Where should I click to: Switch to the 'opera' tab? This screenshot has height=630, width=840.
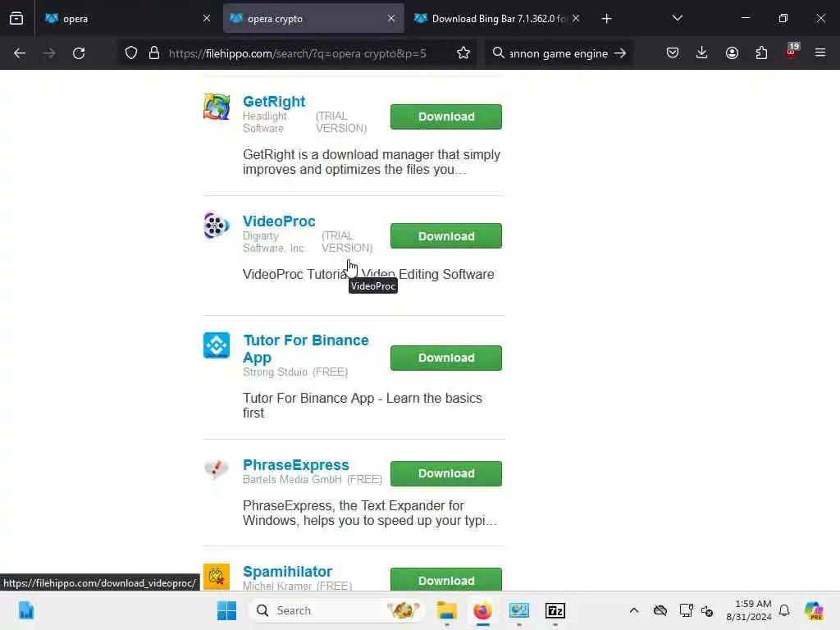coord(127,18)
